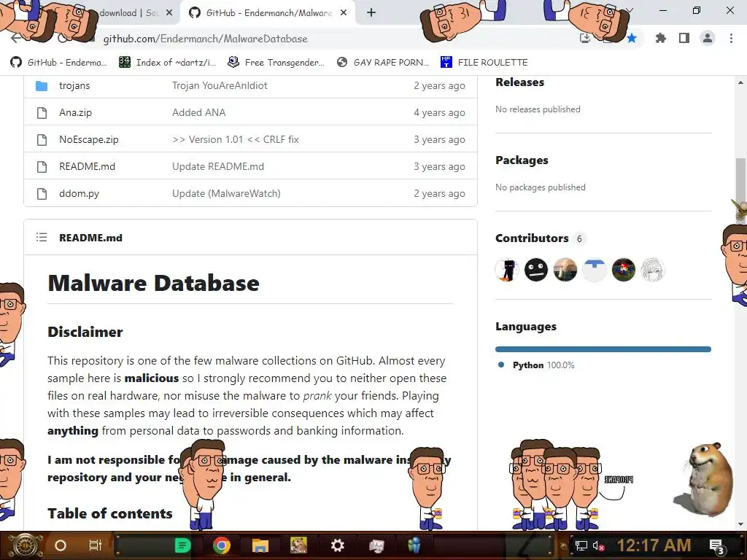Image resolution: width=747 pixels, height=560 pixels.
Task: Open Settings gear on taskbar
Action: (337, 545)
